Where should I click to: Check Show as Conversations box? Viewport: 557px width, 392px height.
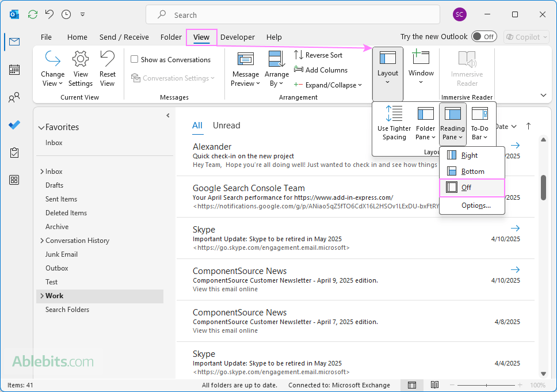134,59
